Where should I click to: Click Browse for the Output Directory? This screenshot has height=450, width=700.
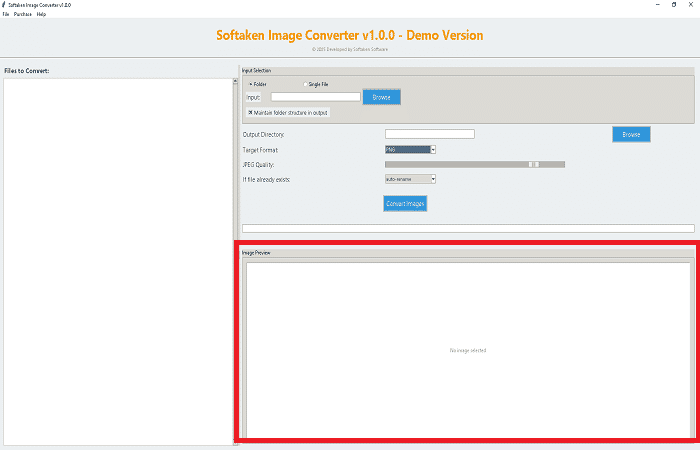[x=631, y=134]
